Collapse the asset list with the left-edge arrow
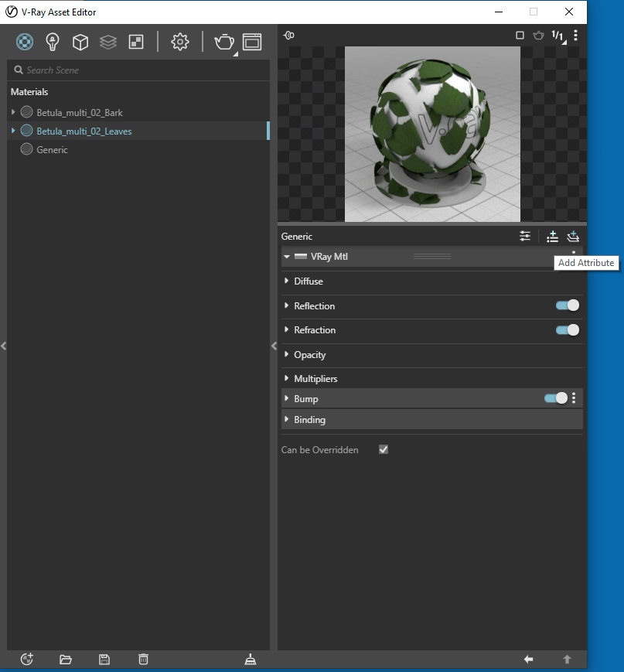This screenshot has width=624, height=672. coord(3,346)
